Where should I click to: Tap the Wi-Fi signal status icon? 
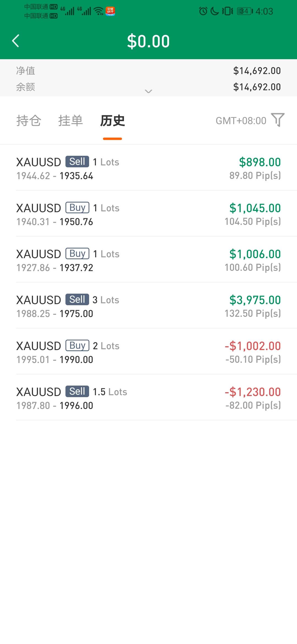(98, 11)
